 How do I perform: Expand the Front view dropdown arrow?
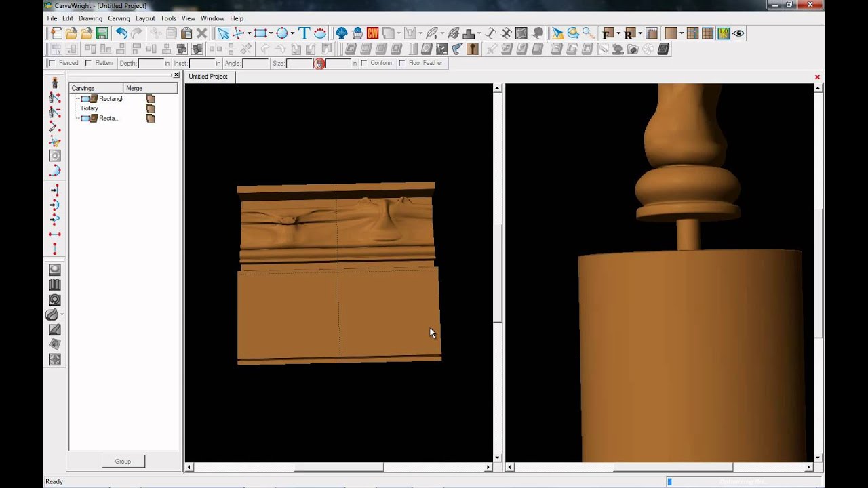click(618, 33)
